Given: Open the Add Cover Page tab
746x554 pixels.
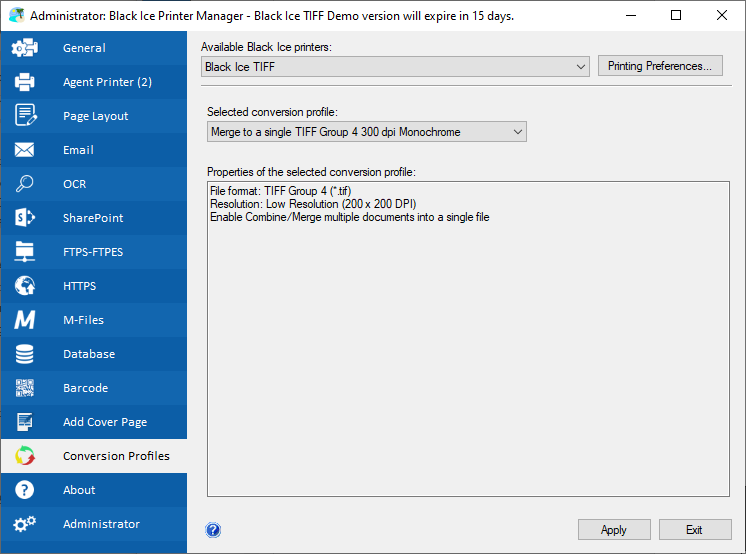Looking at the screenshot, I should coord(104,422).
